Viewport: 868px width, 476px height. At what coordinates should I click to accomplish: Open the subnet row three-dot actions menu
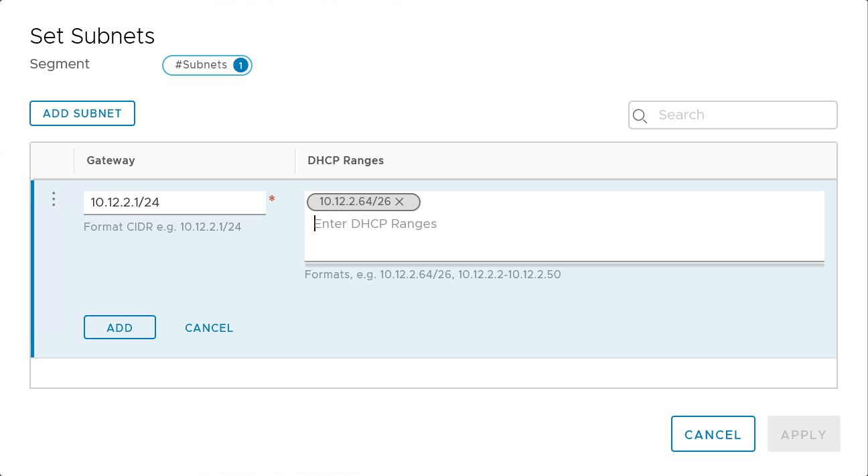(54, 199)
